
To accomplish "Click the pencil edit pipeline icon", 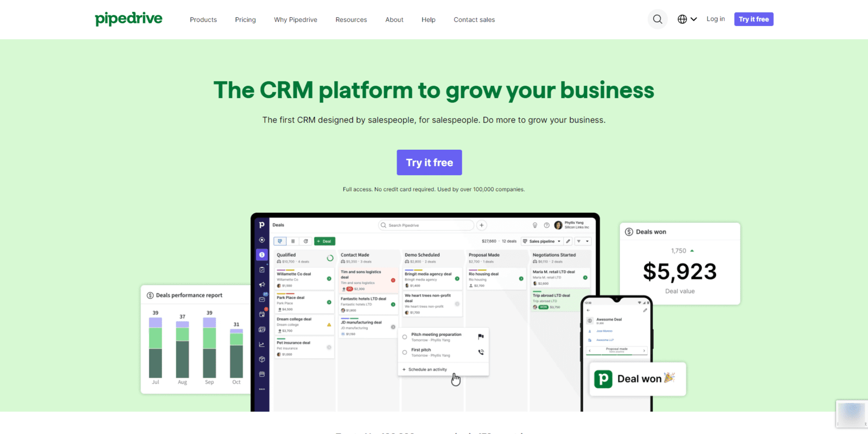I will pos(568,241).
